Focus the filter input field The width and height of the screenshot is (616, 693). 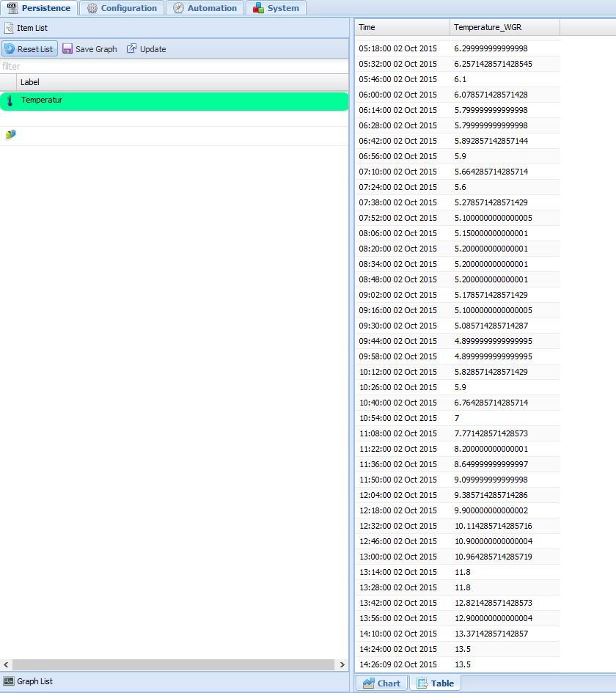(x=174, y=66)
